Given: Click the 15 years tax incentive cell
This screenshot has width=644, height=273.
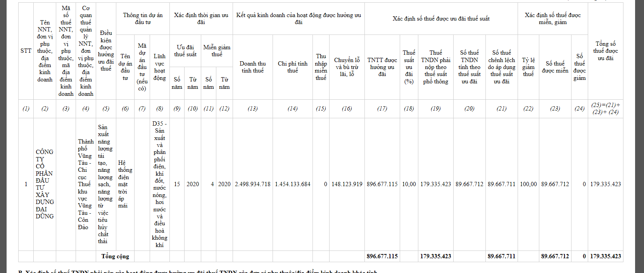Looking at the screenshot, I should [177, 184].
